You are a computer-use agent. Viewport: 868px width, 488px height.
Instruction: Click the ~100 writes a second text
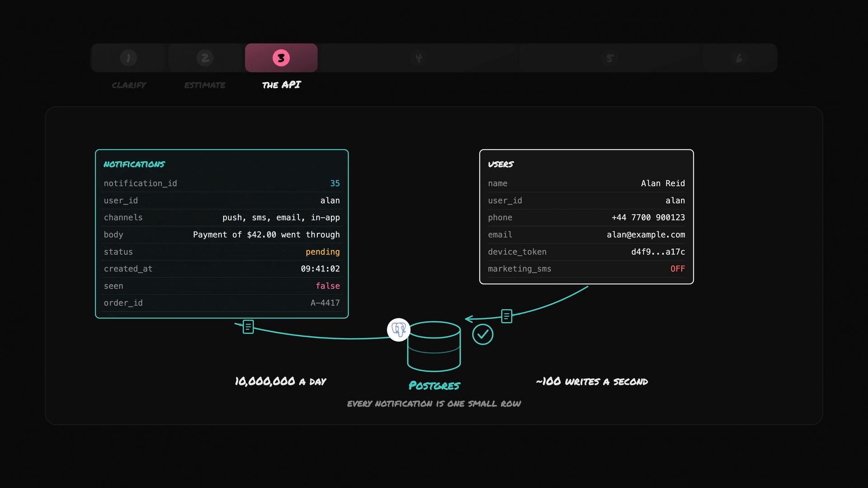tap(592, 381)
